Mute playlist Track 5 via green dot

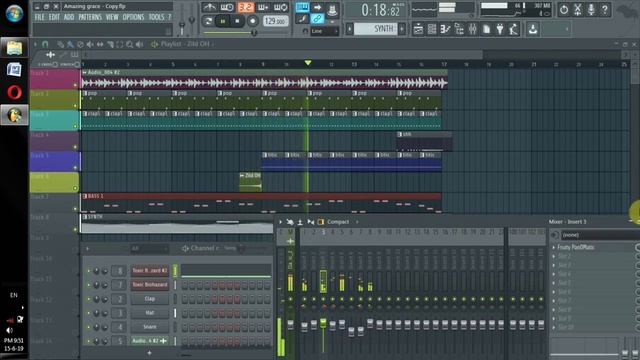pos(75,168)
